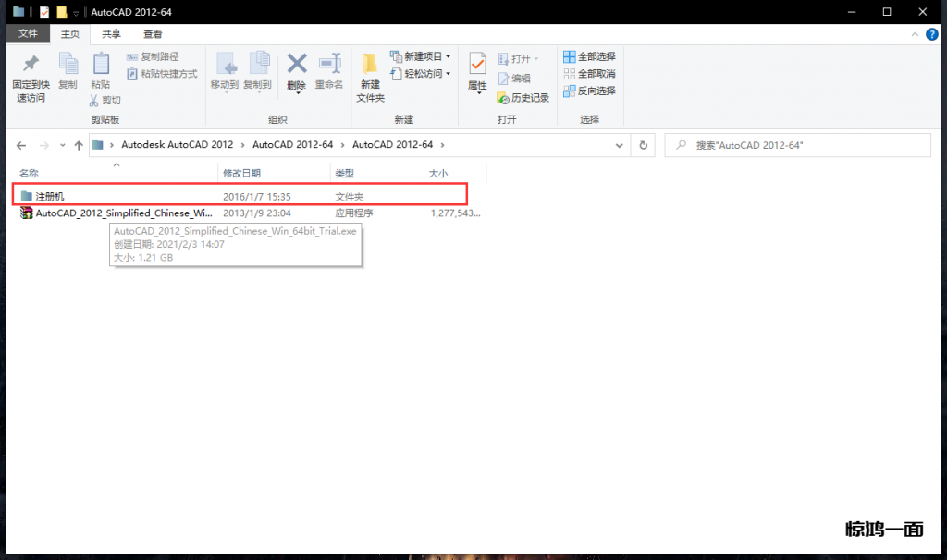Click the New Folder icon
This screenshot has height=560, width=947.
[x=370, y=65]
